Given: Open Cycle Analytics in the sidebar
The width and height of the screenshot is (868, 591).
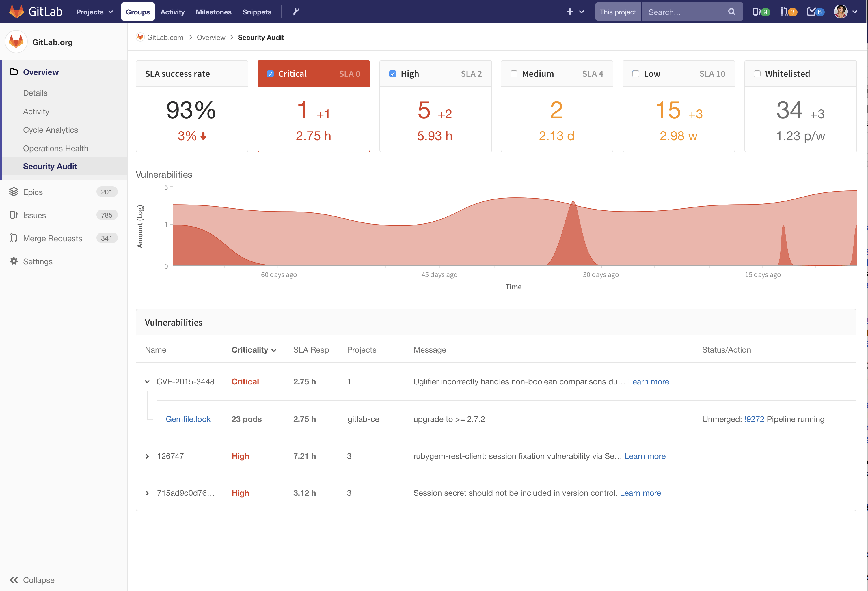Looking at the screenshot, I should pyautogui.click(x=51, y=130).
